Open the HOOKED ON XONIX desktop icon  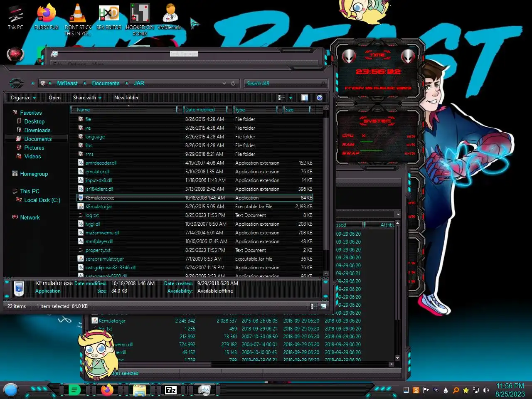click(x=140, y=20)
